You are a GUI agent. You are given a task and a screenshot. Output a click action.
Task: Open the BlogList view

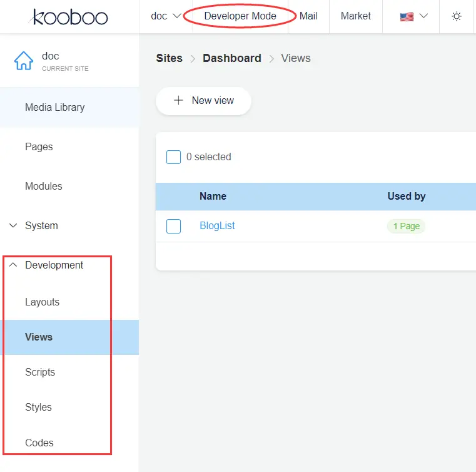pyautogui.click(x=217, y=226)
